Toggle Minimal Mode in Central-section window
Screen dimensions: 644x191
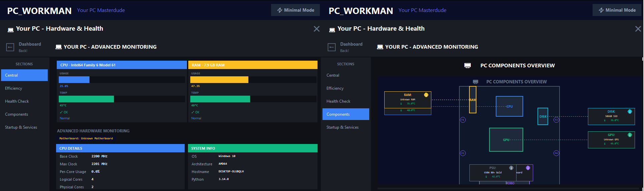click(295, 10)
